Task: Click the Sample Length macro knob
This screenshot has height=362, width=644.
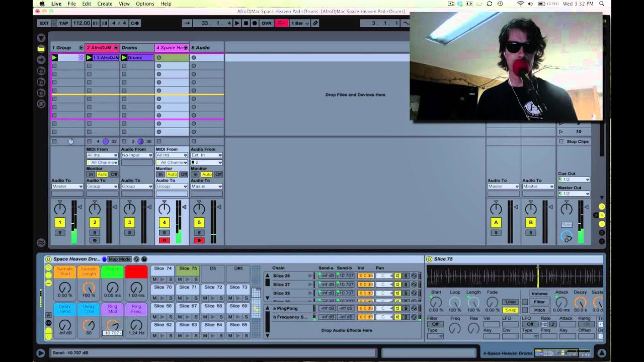Action: click(x=89, y=288)
